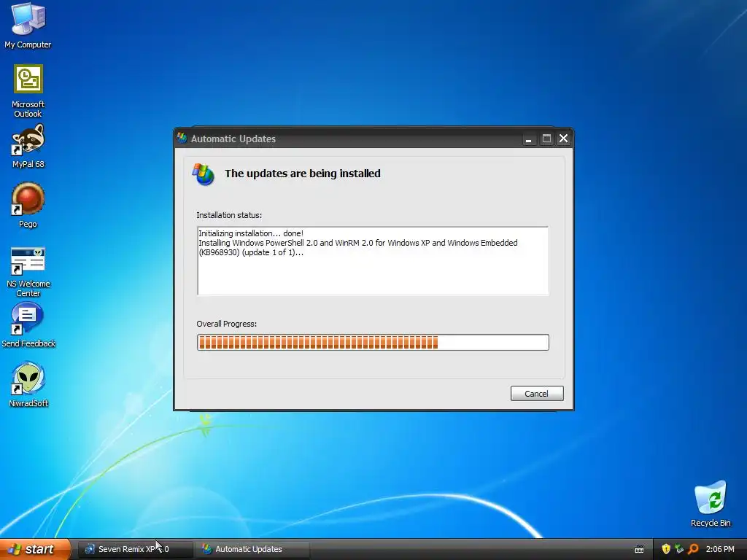The height and width of the screenshot is (560, 747).
Task: Click the overall progress bar
Action: coord(373,343)
